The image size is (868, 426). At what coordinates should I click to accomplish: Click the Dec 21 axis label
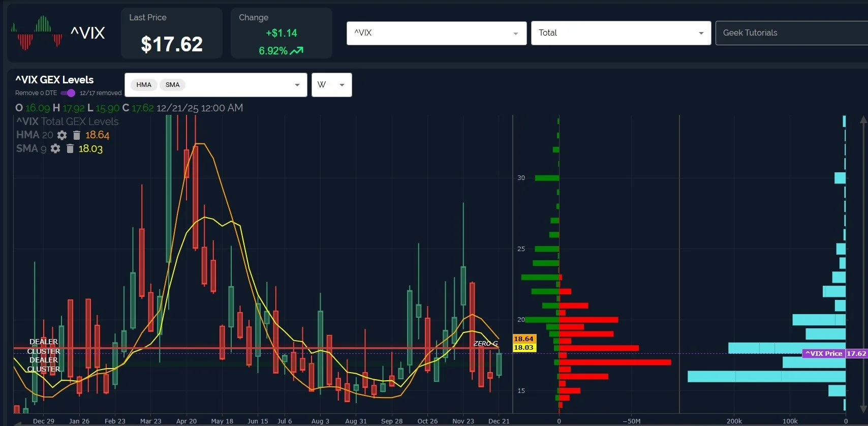499,421
